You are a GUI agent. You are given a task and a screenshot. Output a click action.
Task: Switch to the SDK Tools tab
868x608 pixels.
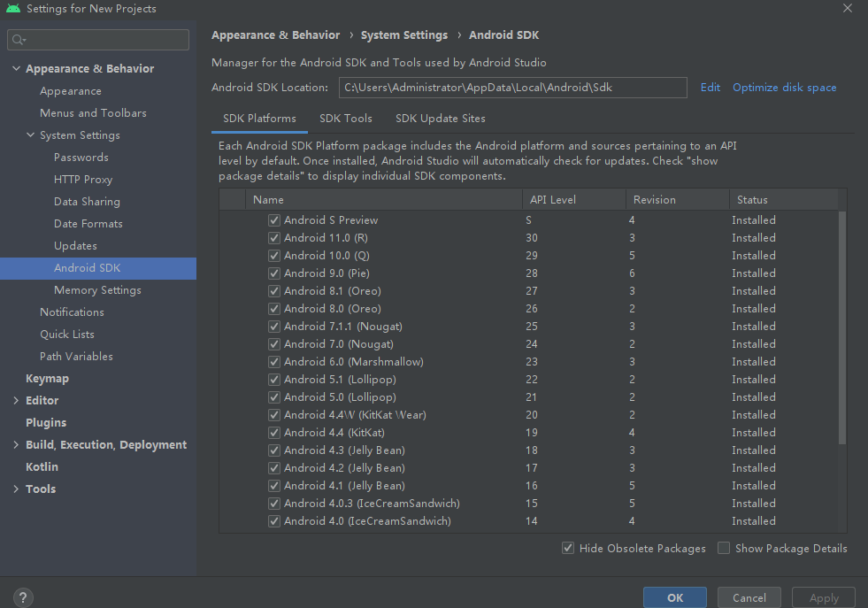tap(345, 118)
